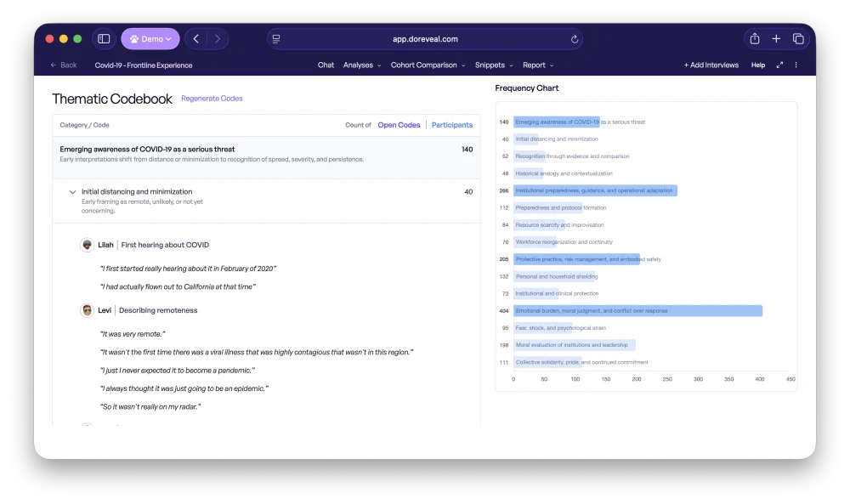Click the Frequency Chart heading
The width and height of the screenshot is (850, 504).
tap(526, 88)
